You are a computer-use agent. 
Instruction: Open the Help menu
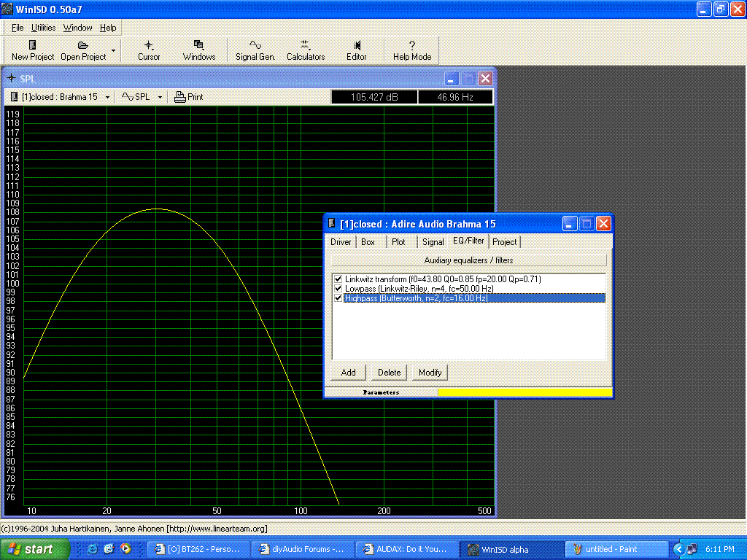pos(108,28)
